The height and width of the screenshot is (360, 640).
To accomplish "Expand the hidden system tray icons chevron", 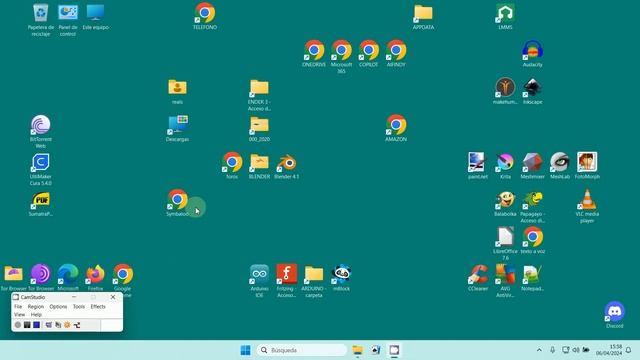I will point(539,350).
